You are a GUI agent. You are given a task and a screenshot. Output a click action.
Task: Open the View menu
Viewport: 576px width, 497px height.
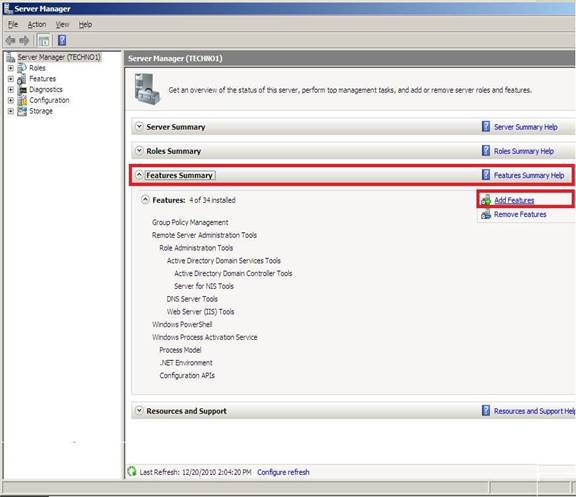[x=62, y=25]
